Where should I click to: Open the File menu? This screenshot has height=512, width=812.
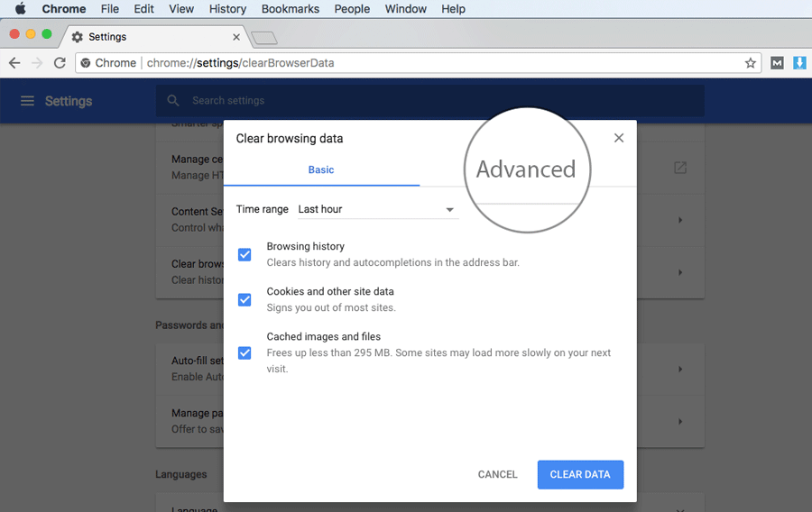(110, 9)
